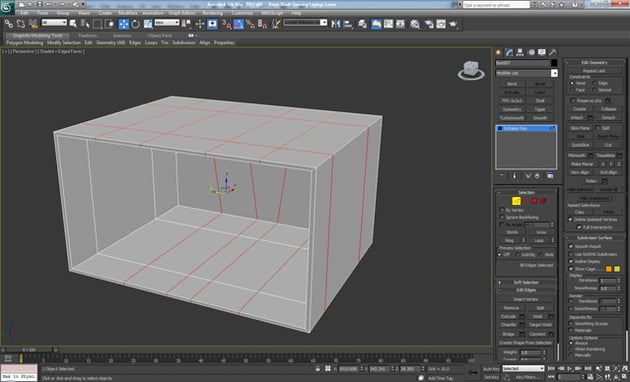Open the Modifier List dropdown
This screenshot has height=382, width=630.
point(526,73)
